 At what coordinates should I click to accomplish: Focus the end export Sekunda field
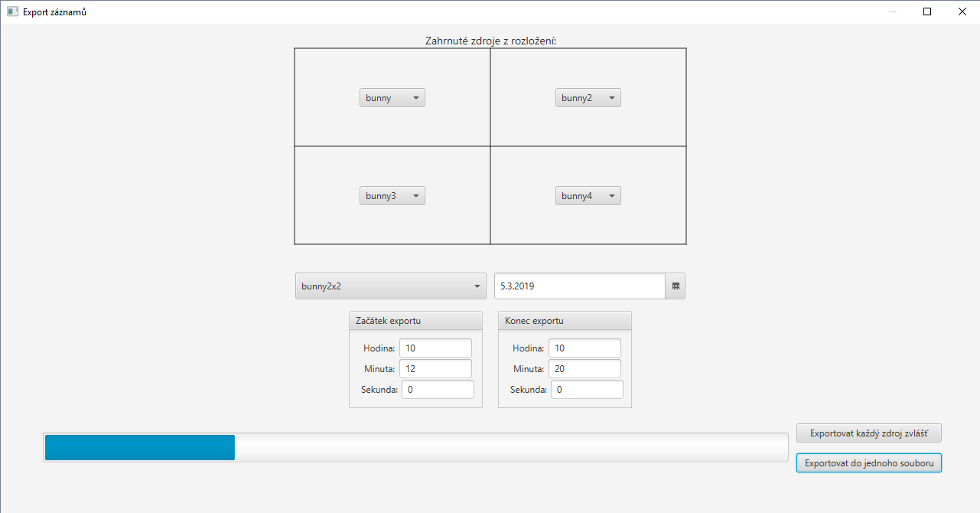tap(587, 390)
